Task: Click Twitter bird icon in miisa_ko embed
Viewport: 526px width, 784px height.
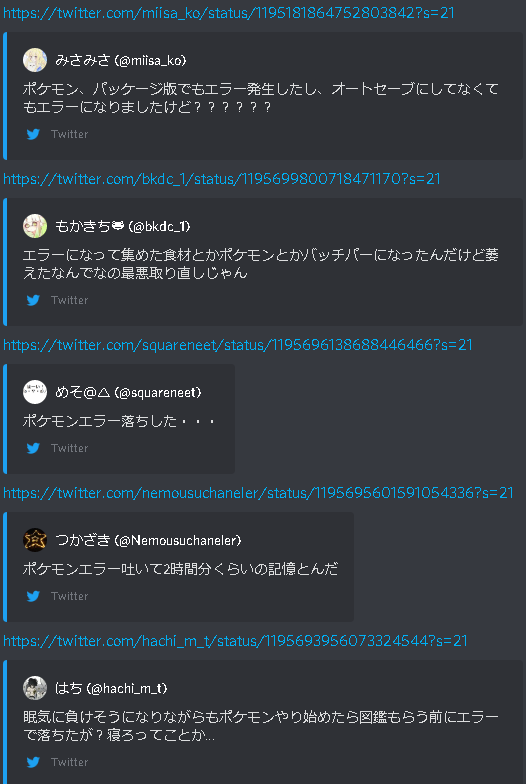Action: tap(34, 134)
